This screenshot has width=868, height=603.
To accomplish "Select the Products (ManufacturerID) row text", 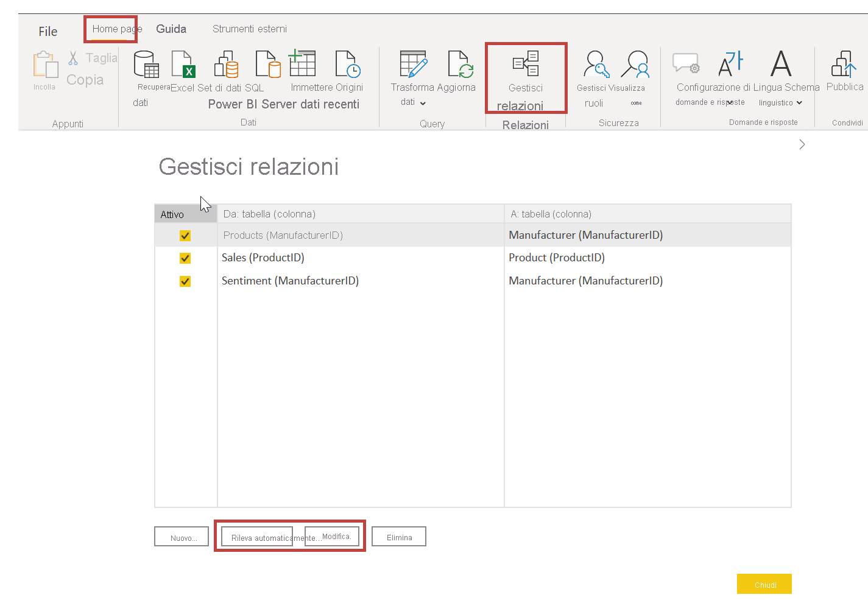I will [x=283, y=235].
